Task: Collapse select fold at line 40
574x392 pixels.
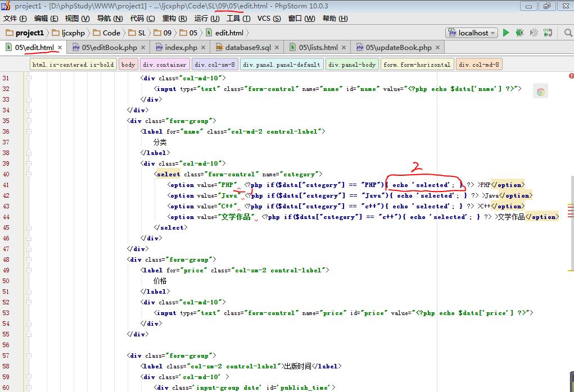Action: coord(29,175)
